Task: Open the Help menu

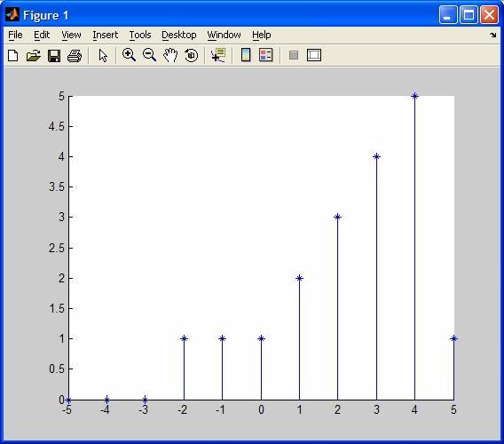Action: coord(262,35)
